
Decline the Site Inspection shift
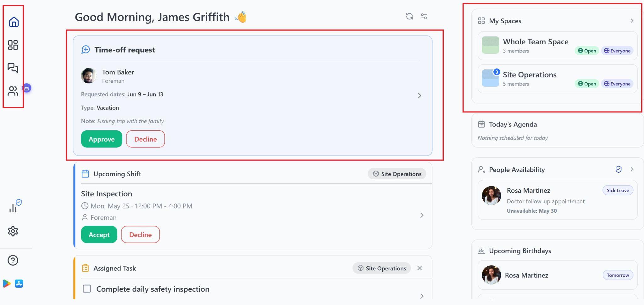(140, 234)
